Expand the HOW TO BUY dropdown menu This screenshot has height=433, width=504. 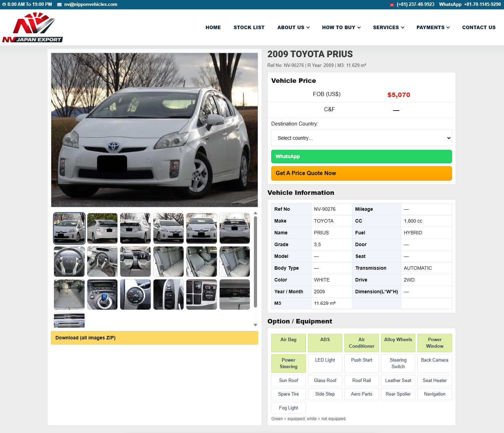pyautogui.click(x=341, y=27)
